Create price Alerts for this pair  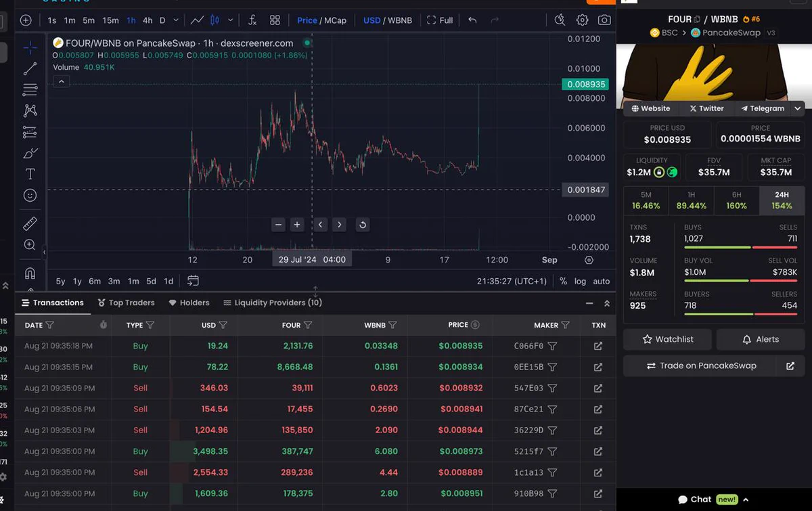point(761,339)
